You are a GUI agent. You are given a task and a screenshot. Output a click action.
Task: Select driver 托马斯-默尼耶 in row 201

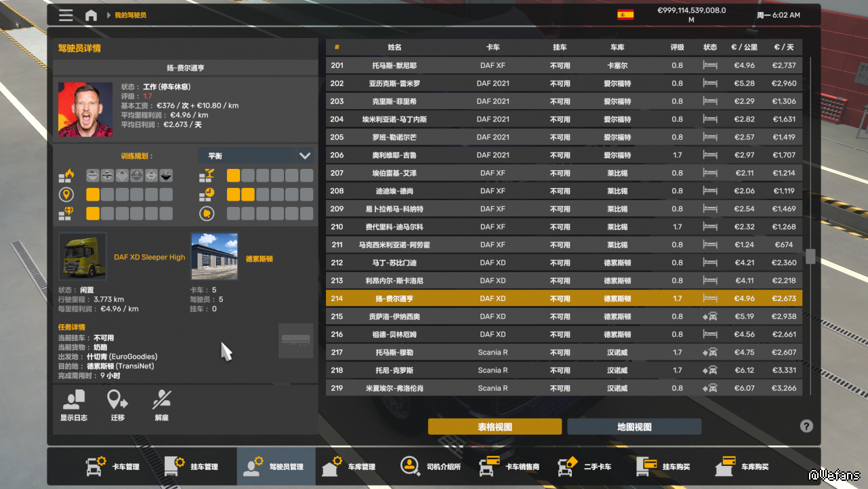(564, 66)
